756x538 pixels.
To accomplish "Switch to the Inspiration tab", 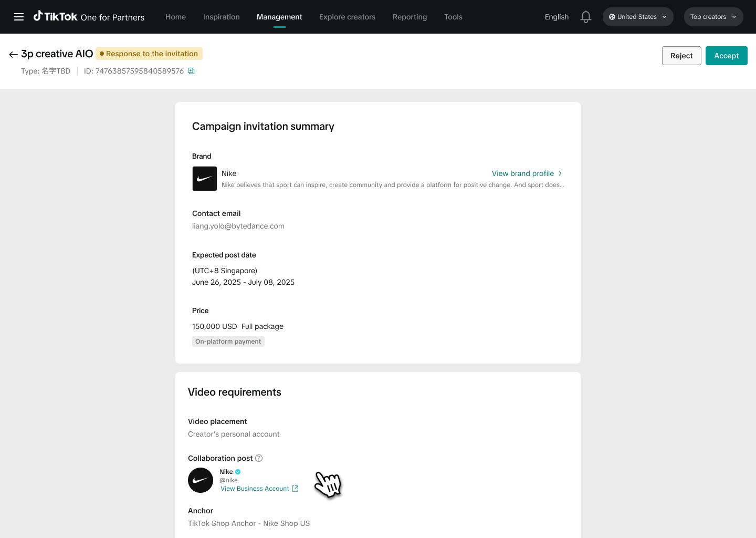I will click(221, 17).
